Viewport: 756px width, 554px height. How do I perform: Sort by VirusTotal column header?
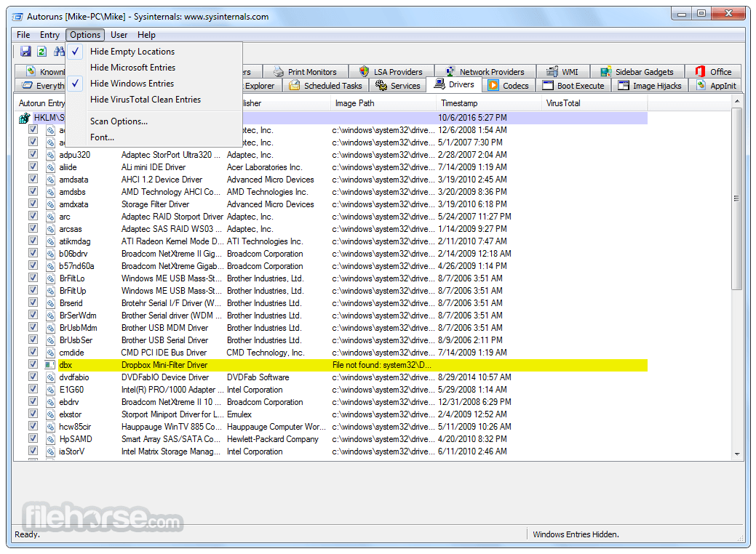594,103
